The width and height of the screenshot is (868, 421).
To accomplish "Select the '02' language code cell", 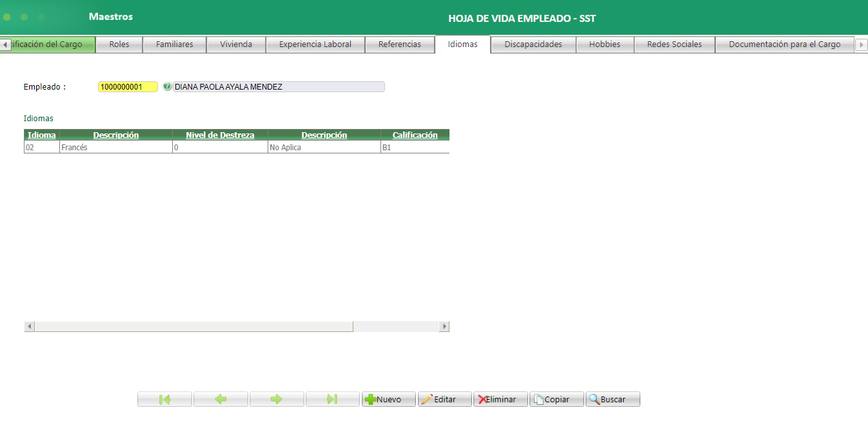I will tap(42, 148).
